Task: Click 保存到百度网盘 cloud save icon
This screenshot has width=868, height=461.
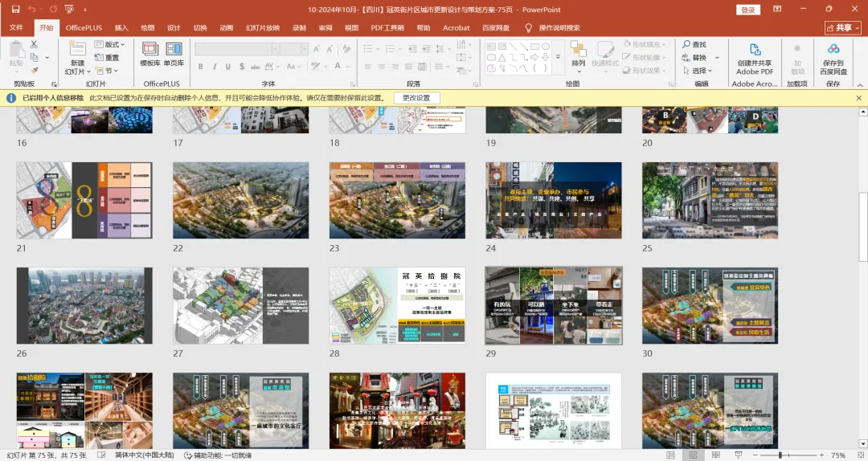Action: [x=833, y=51]
